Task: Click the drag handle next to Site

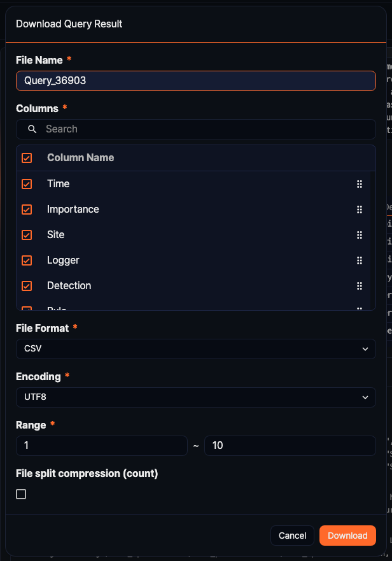Action: [360, 234]
